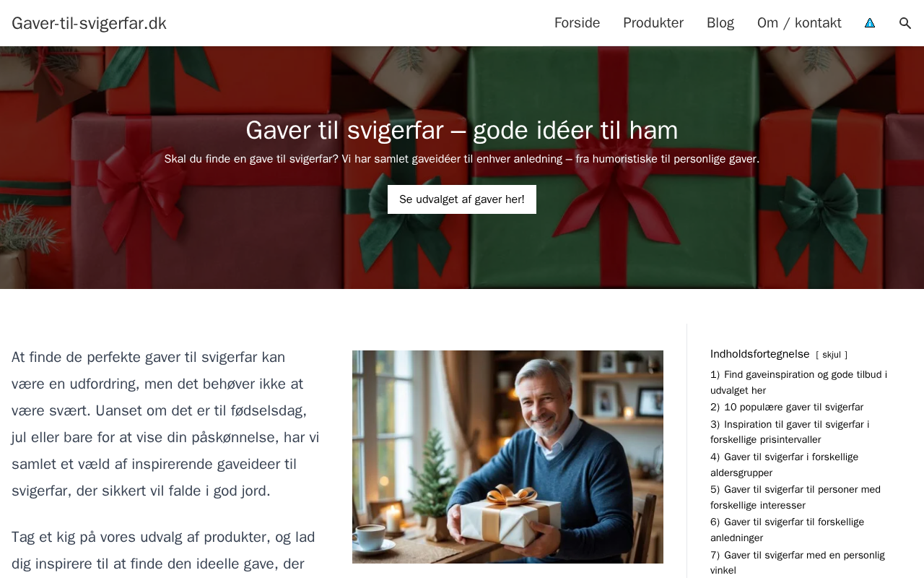Click the hero heading Gaver til svigerfar
924x578 pixels.
462,130
